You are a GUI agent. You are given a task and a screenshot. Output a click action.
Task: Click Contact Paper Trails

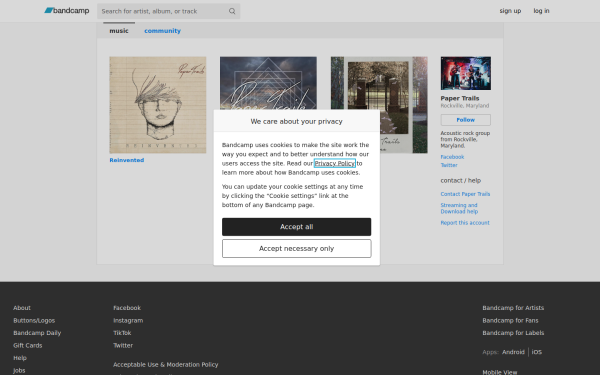pos(465,194)
